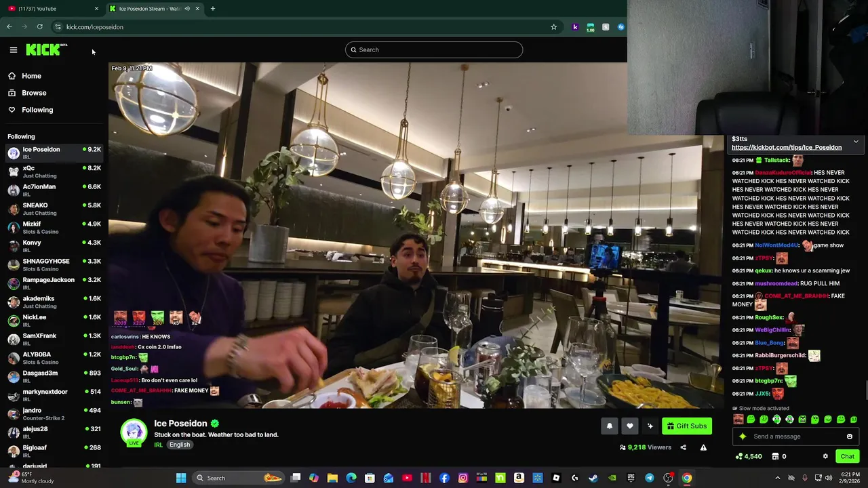Share the stream via share icon
868x488 pixels.
[683, 447]
